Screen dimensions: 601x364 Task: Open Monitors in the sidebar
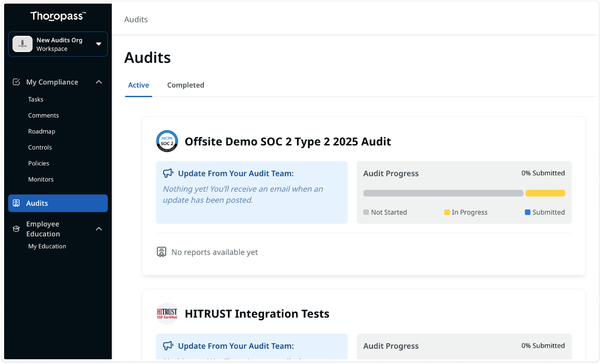(41, 179)
